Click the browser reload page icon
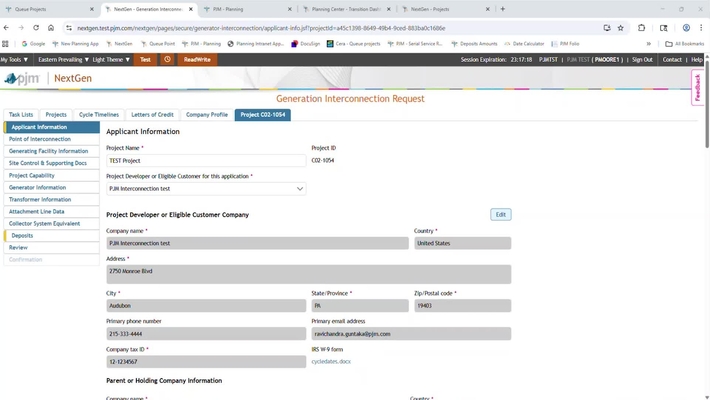 pos(36,28)
